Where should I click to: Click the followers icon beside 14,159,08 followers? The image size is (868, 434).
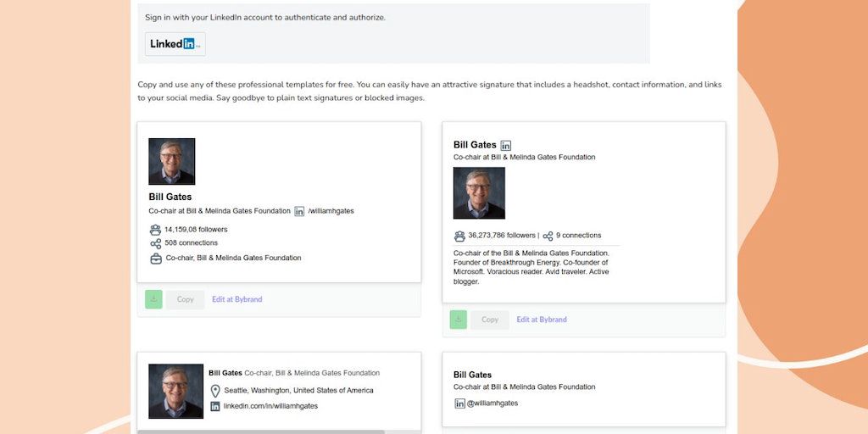(x=155, y=230)
